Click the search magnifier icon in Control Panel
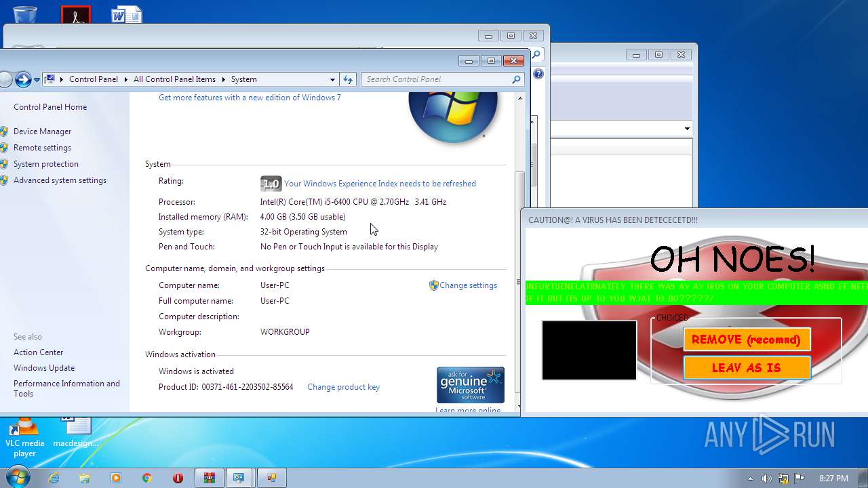This screenshot has width=868, height=488. (517, 79)
